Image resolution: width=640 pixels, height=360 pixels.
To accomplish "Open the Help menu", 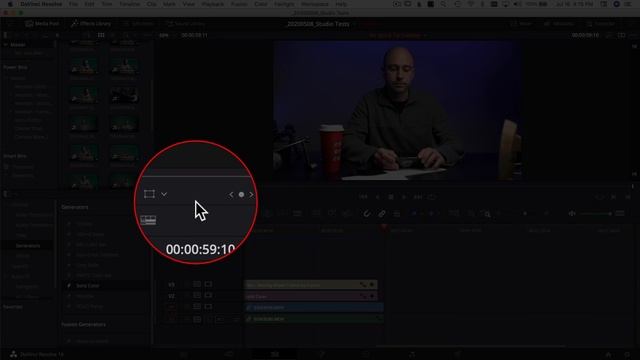I will 341,4.
